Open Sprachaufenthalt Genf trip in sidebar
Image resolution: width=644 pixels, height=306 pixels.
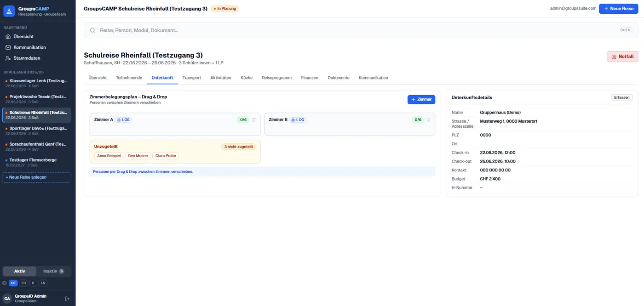click(36, 146)
